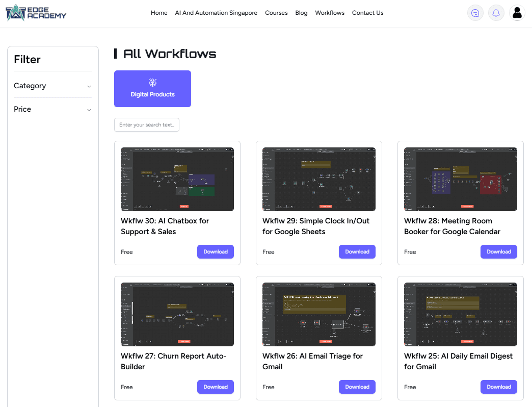
Task: Click the Edge Academy logo
Action: coord(36,13)
